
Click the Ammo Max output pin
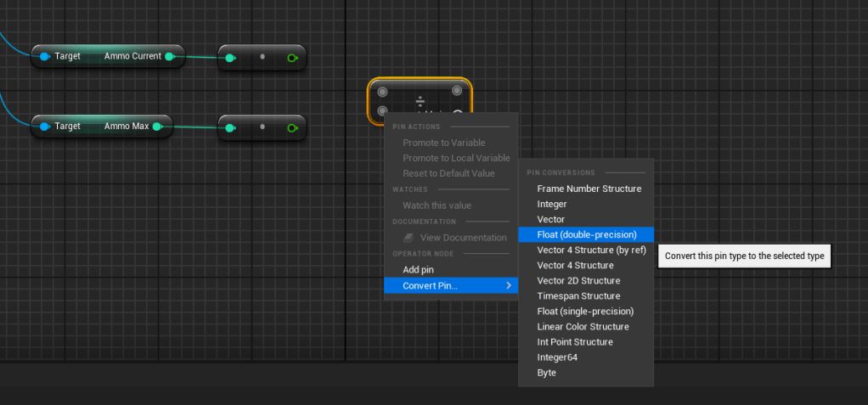[158, 127]
